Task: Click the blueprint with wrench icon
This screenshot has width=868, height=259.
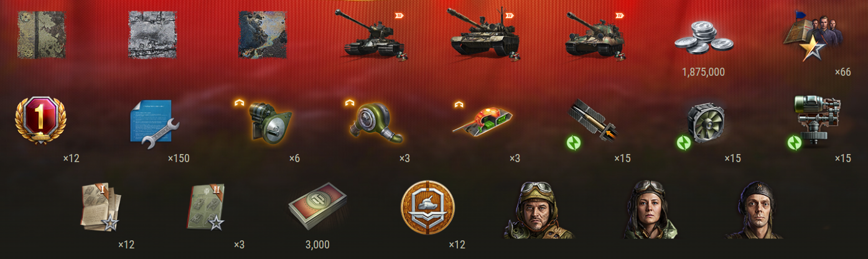Action: tap(154, 124)
